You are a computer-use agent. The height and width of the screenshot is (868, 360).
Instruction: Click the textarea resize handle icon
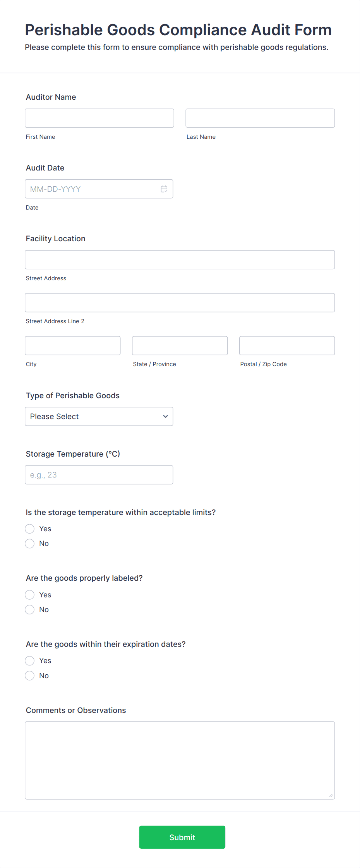pos(331,795)
